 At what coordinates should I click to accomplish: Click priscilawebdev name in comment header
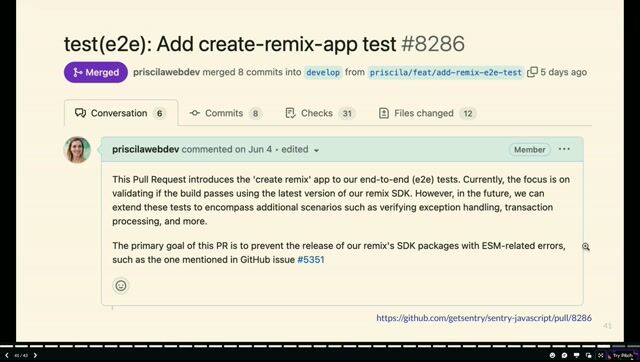tap(145, 149)
